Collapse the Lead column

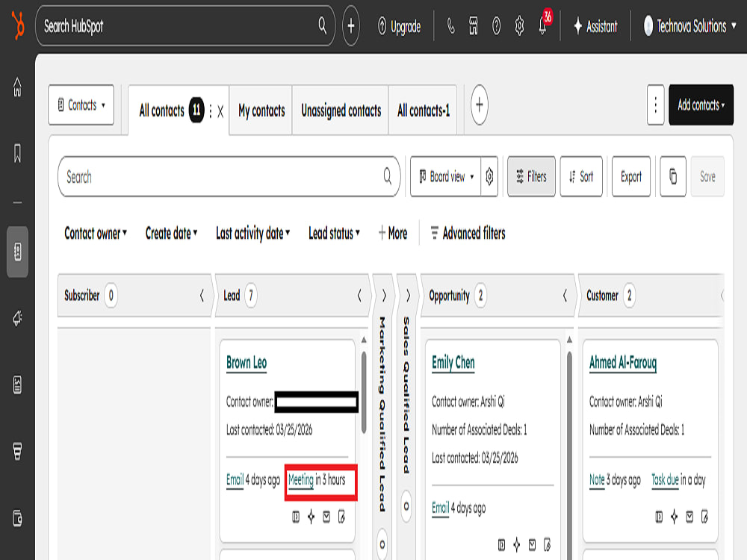[359, 296]
